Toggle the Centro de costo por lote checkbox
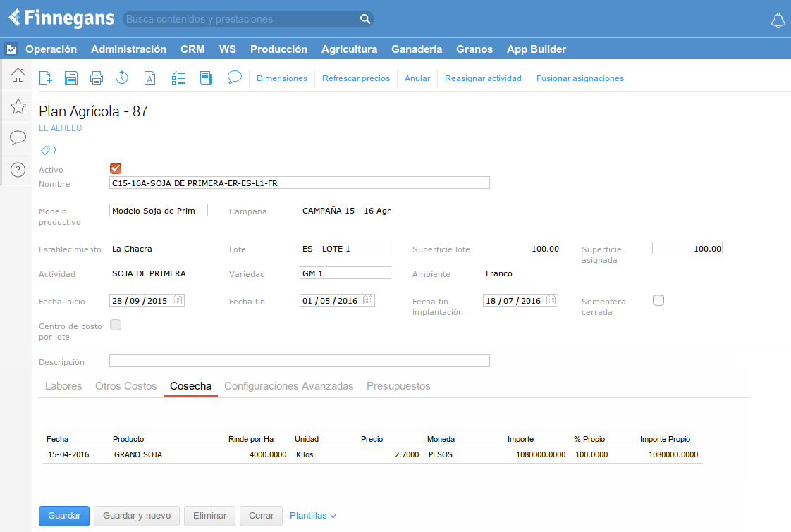This screenshot has height=532, width=791. (x=116, y=325)
